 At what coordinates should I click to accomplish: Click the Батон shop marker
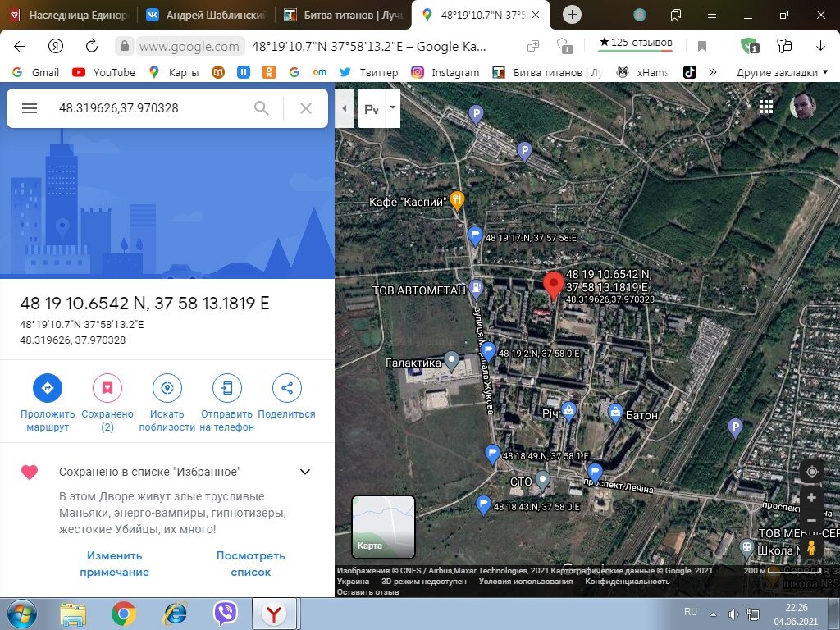coord(615,413)
